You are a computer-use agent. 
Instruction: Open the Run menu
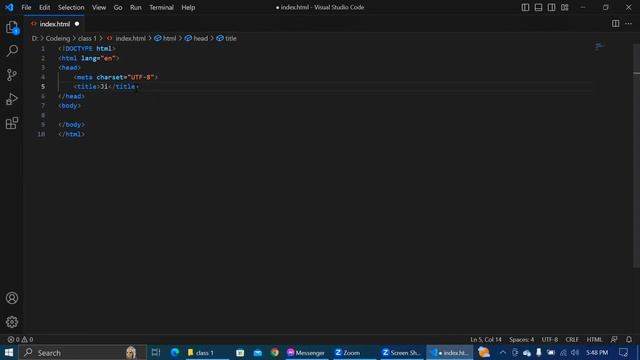[x=136, y=7]
